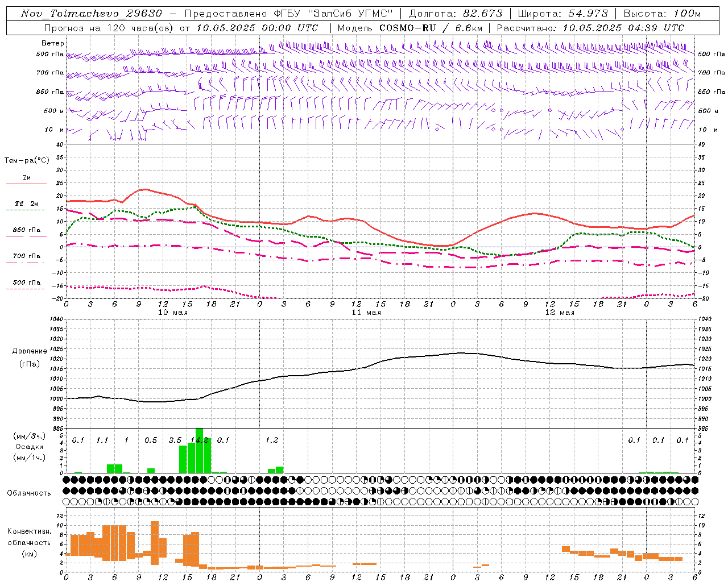Click the "Осадки" precipitation label

click(x=29, y=447)
